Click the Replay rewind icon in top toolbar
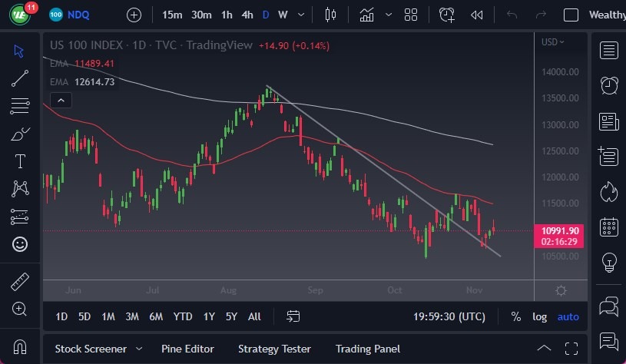 pyautogui.click(x=477, y=15)
